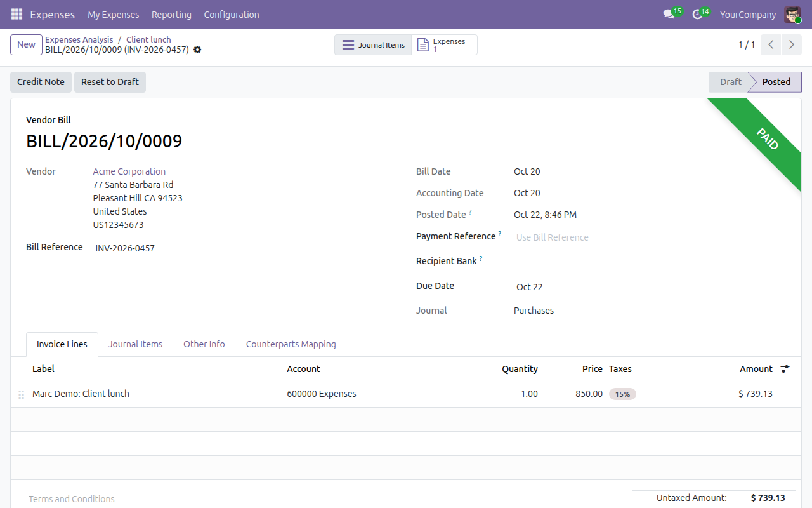The width and height of the screenshot is (812, 508).
Task: Open Expenses Analysis breadcrumb link
Action: [x=79, y=39]
